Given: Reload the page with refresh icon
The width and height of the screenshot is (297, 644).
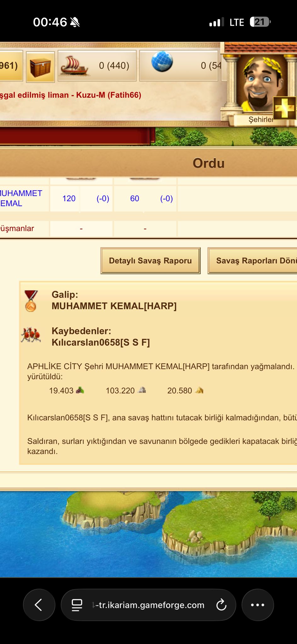Looking at the screenshot, I should click(221, 605).
